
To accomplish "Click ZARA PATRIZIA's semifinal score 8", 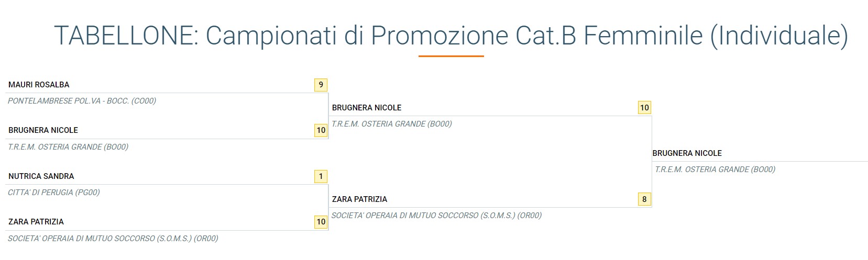I will coord(644,199).
